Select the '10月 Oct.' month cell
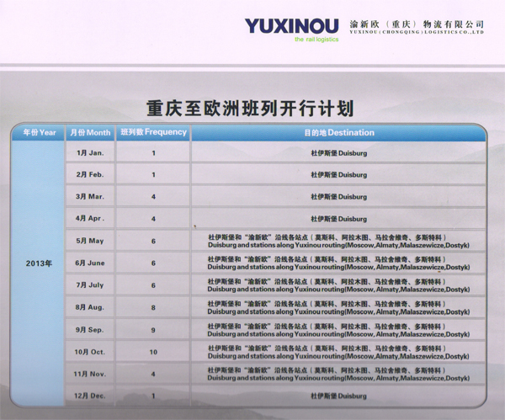Screen dimensions: 505x420 point(90,352)
